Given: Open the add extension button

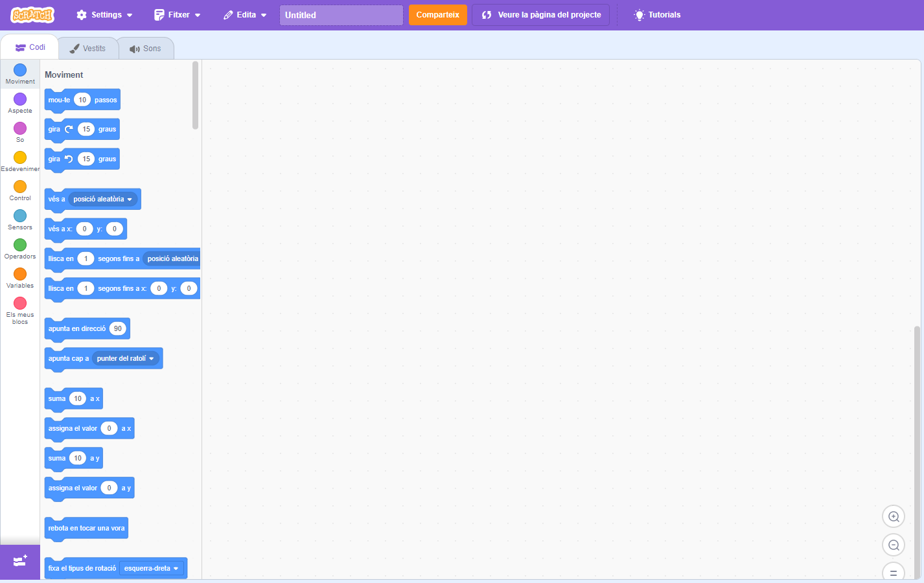Looking at the screenshot, I should point(20,562).
